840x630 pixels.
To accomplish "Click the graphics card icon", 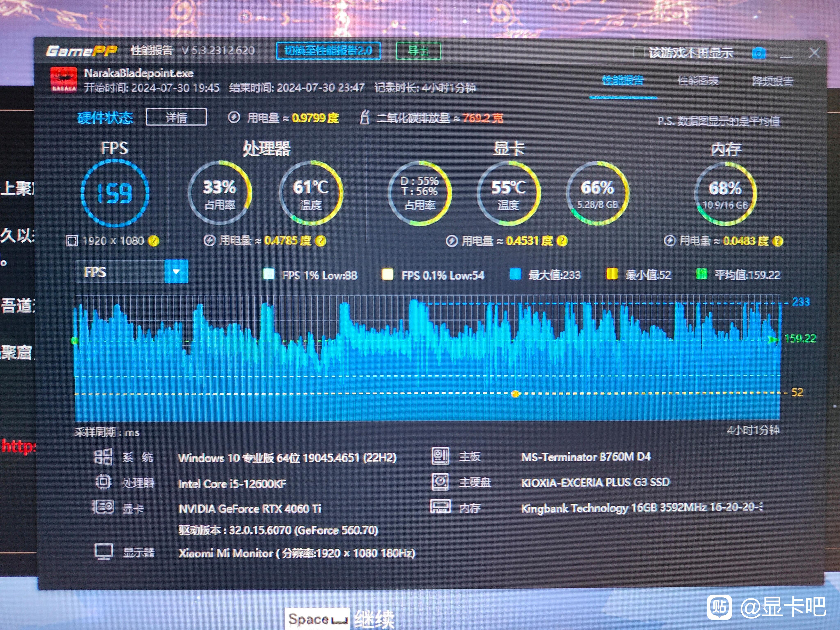I will (x=103, y=507).
